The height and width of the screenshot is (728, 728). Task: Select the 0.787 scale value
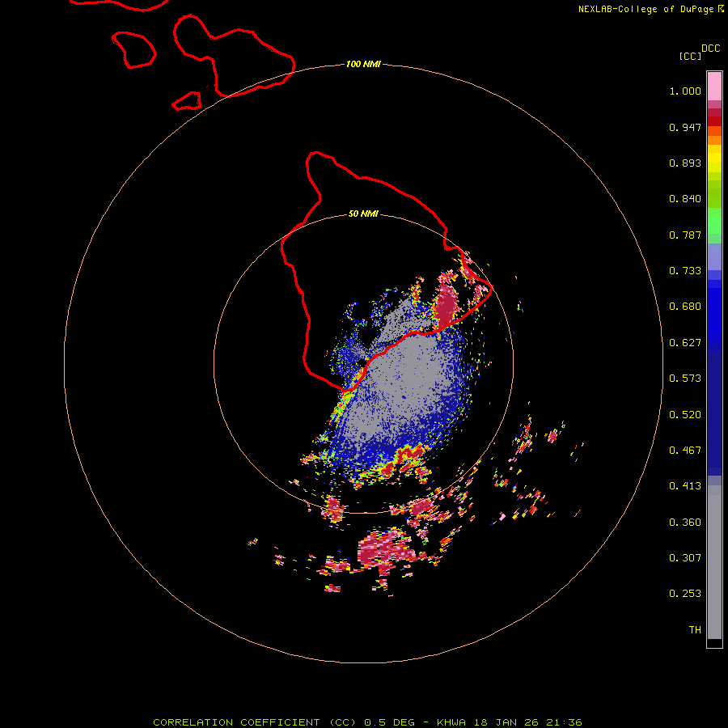[x=685, y=235]
